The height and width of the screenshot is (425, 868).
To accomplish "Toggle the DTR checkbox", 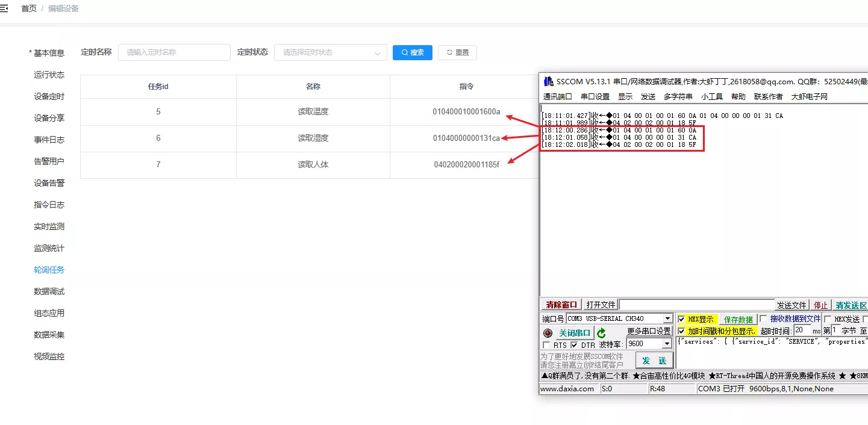I will (x=574, y=345).
